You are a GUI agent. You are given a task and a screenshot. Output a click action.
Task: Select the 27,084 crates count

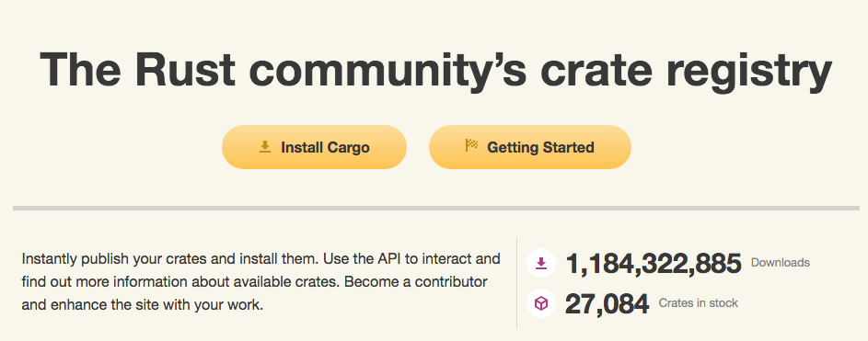click(607, 304)
